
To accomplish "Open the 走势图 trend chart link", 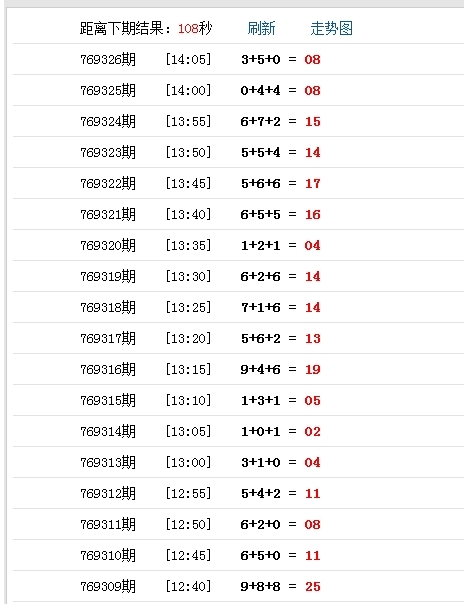I will tap(332, 29).
